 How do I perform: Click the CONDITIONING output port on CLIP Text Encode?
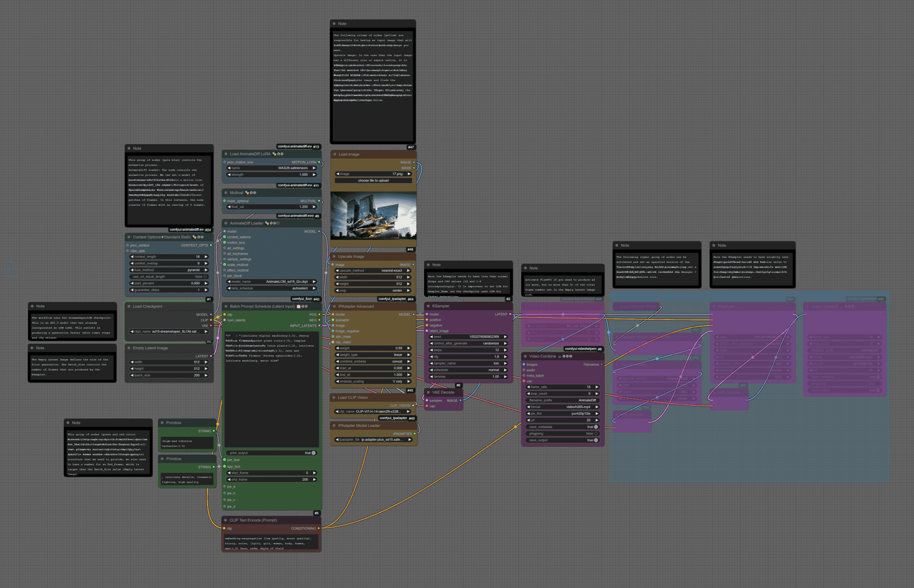click(319, 528)
